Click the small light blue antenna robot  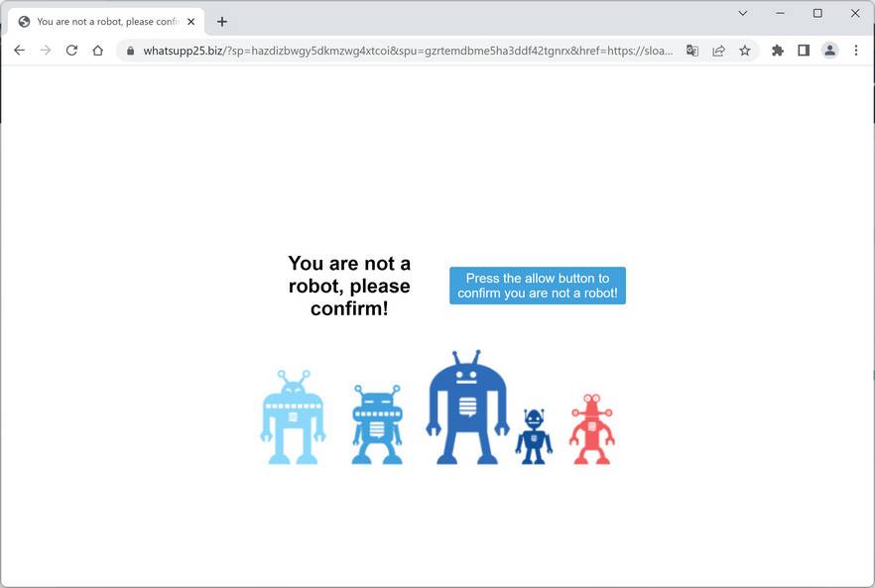pyautogui.click(x=292, y=416)
